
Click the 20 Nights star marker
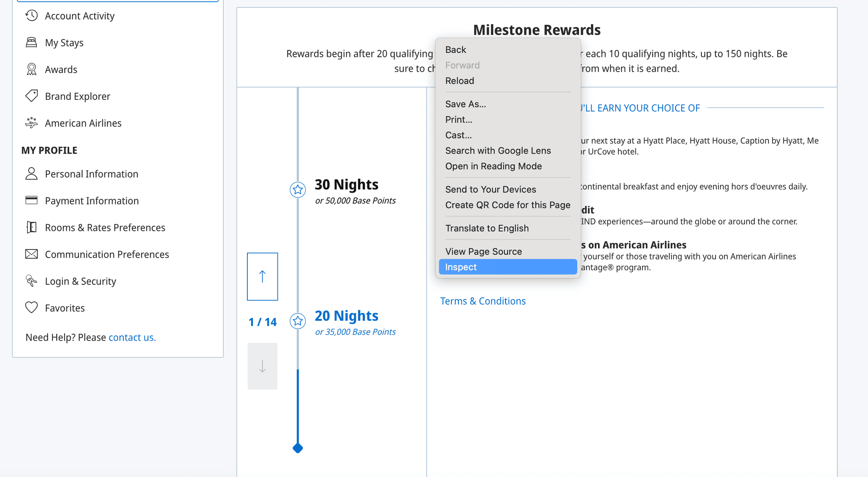click(x=298, y=321)
